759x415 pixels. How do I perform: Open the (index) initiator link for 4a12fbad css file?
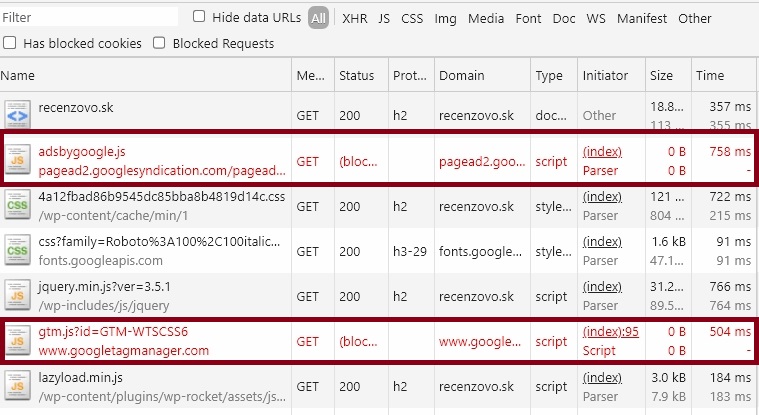click(602, 197)
